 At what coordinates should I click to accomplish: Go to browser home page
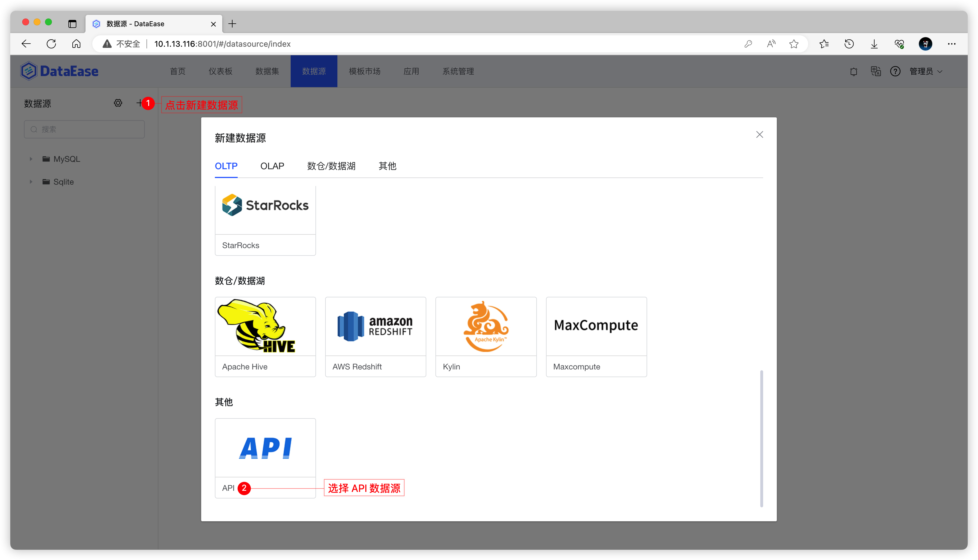click(76, 44)
